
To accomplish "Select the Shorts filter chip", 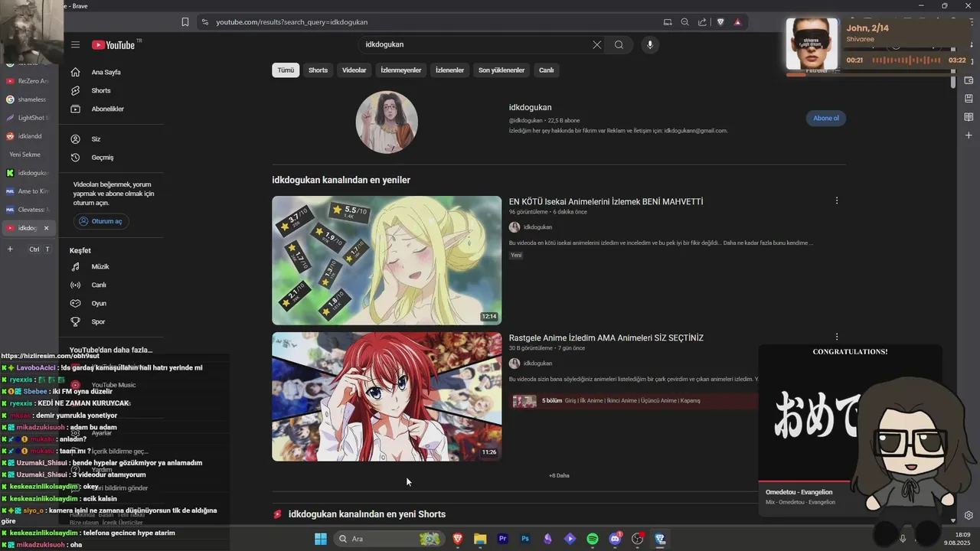I will [318, 70].
